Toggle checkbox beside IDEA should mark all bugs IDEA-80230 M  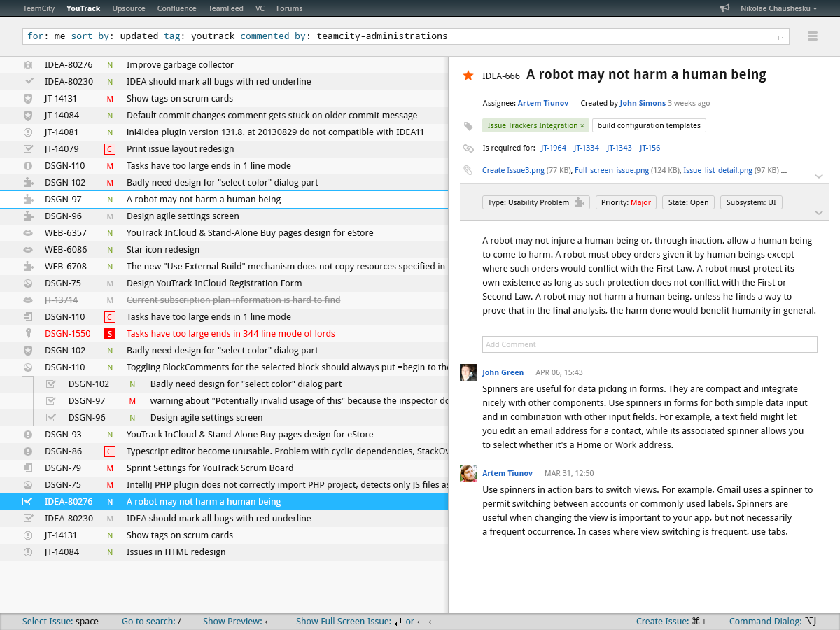tap(28, 518)
